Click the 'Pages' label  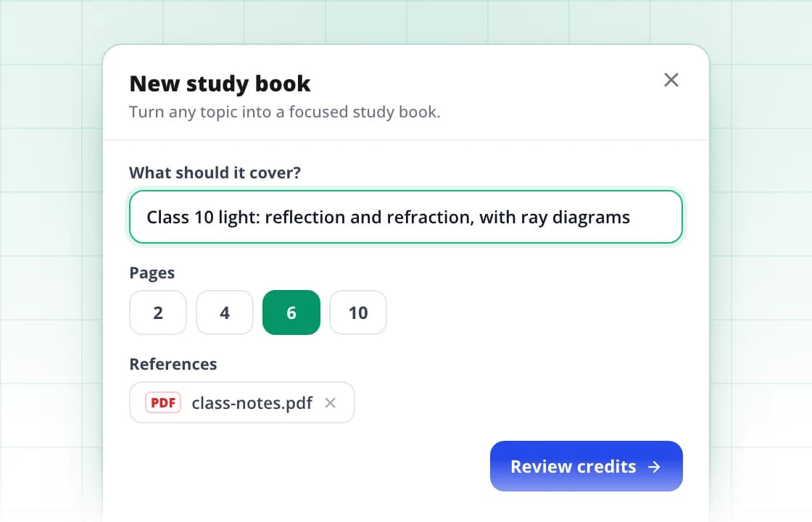click(x=152, y=273)
